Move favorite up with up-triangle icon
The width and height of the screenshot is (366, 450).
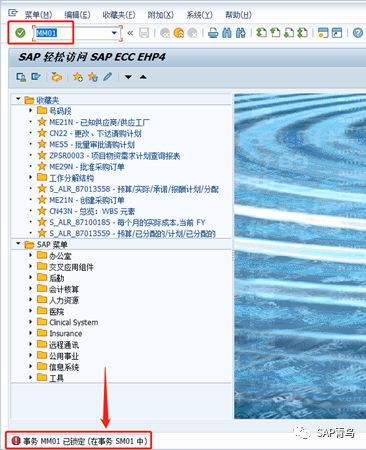[x=143, y=77]
